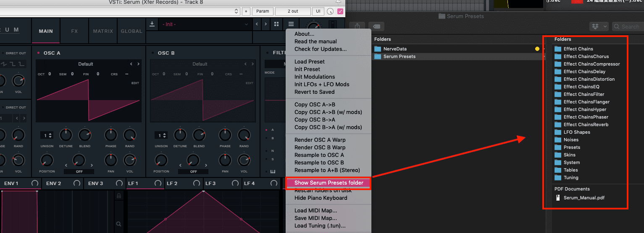Switch to the MATRIX tab
The width and height of the screenshot is (644, 233).
(x=103, y=31)
